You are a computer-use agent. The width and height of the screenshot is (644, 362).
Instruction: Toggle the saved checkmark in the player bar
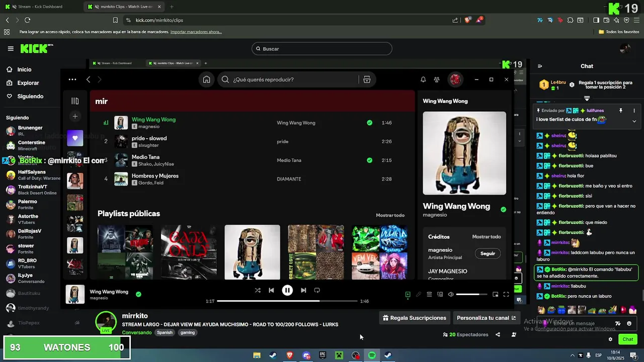138,295
